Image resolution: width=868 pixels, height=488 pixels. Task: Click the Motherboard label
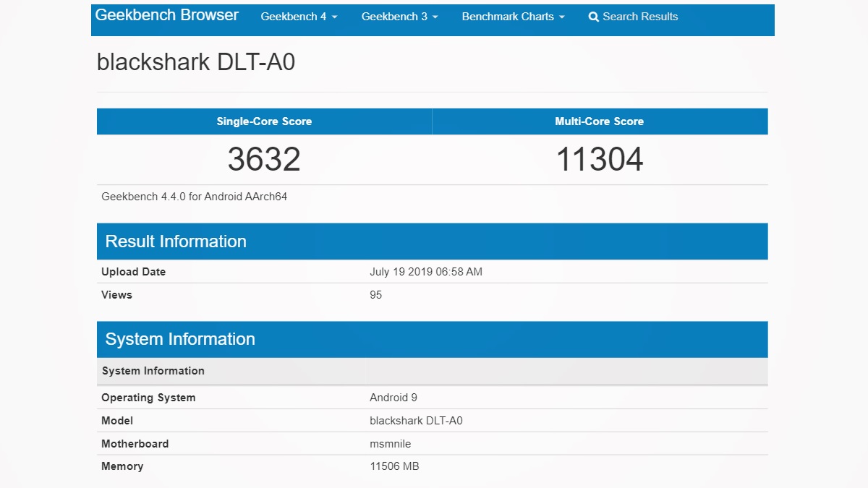[135, 444]
